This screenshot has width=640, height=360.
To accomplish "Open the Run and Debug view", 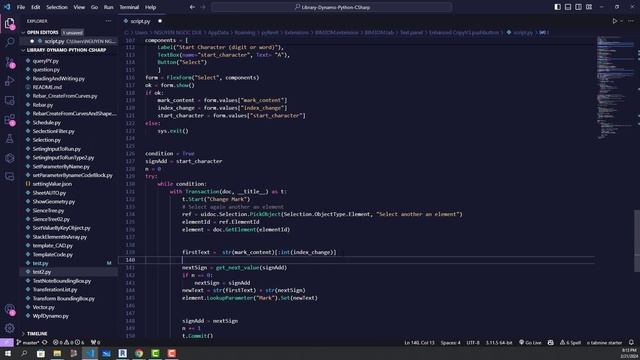I will click(x=9, y=81).
